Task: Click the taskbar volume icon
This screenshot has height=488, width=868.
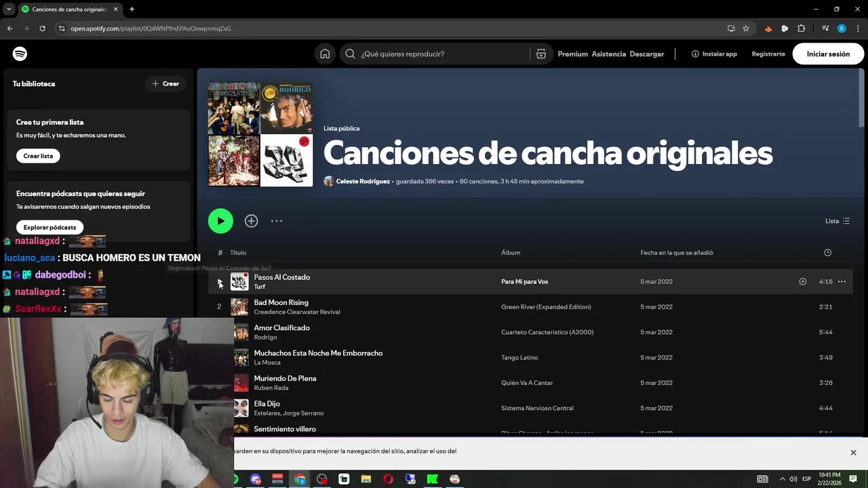Action: tap(793, 479)
